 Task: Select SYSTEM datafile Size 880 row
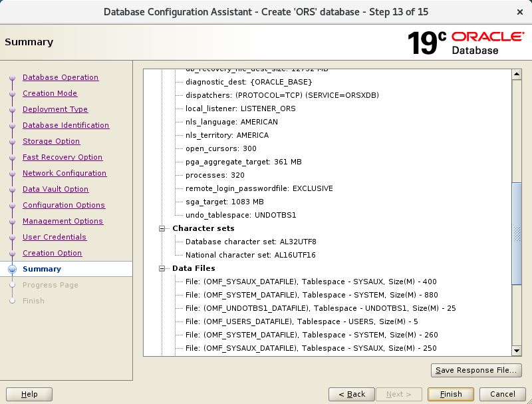(x=312, y=295)
